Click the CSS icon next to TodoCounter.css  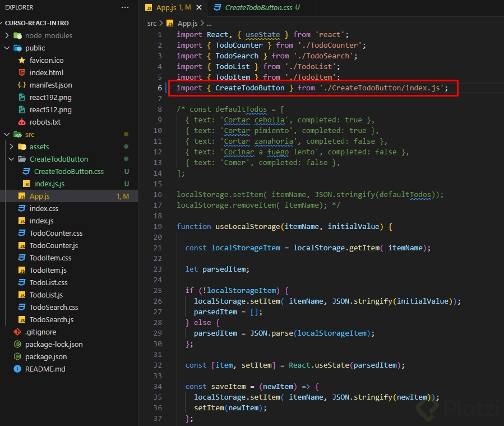pyautogui.click(x=22, y=233)
